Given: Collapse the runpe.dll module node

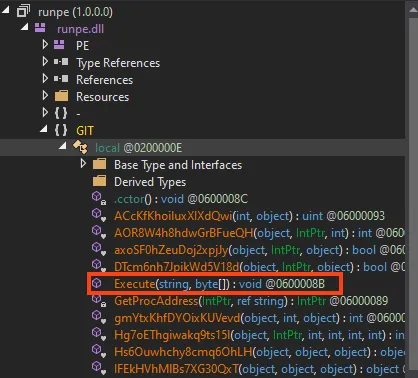Looking at the screenshot, I should (x=24, y=27).
